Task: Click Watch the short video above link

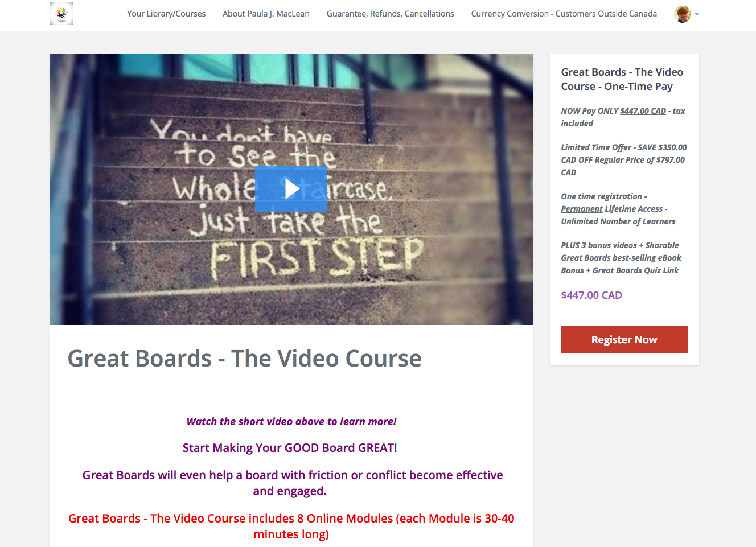Action: point(291,421)
